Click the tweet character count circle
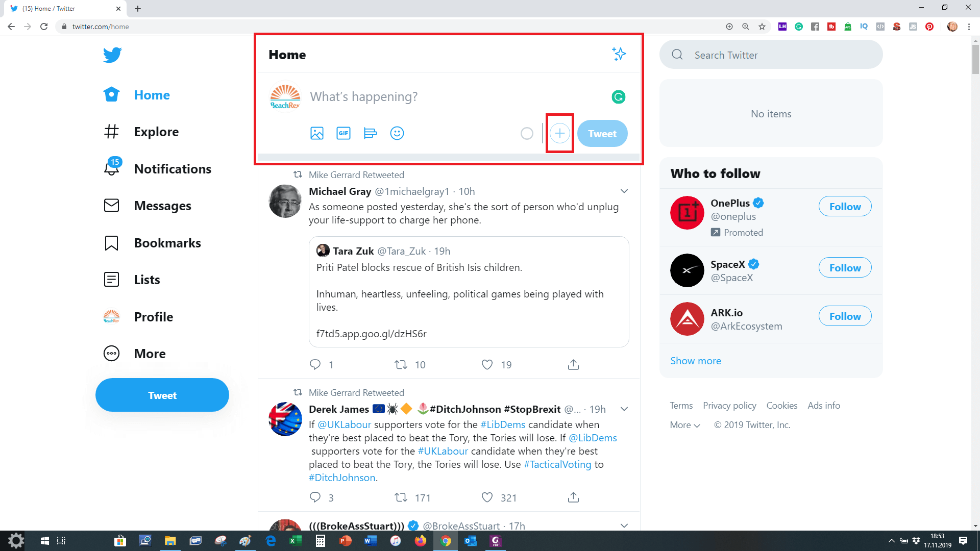Image resolution: width=980 pixels, height=551 pixels. [527, 133]
